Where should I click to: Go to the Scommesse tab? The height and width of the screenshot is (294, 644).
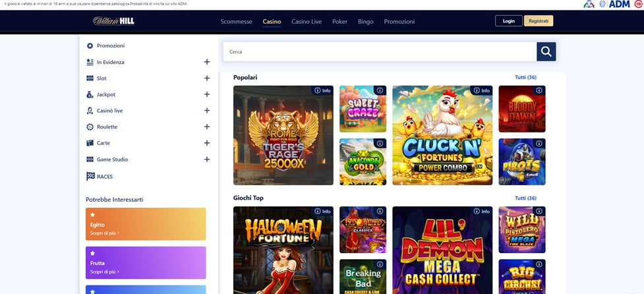point(236,21)
